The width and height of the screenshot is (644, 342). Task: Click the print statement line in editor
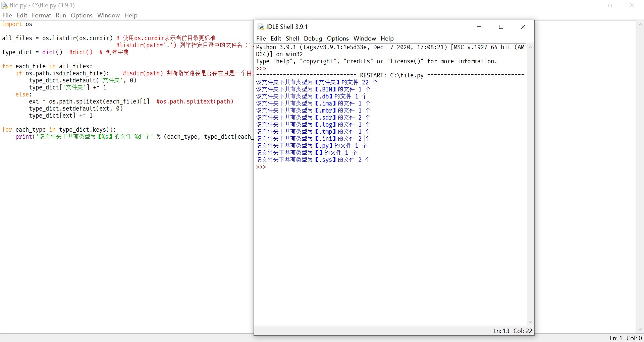point(134,137)
